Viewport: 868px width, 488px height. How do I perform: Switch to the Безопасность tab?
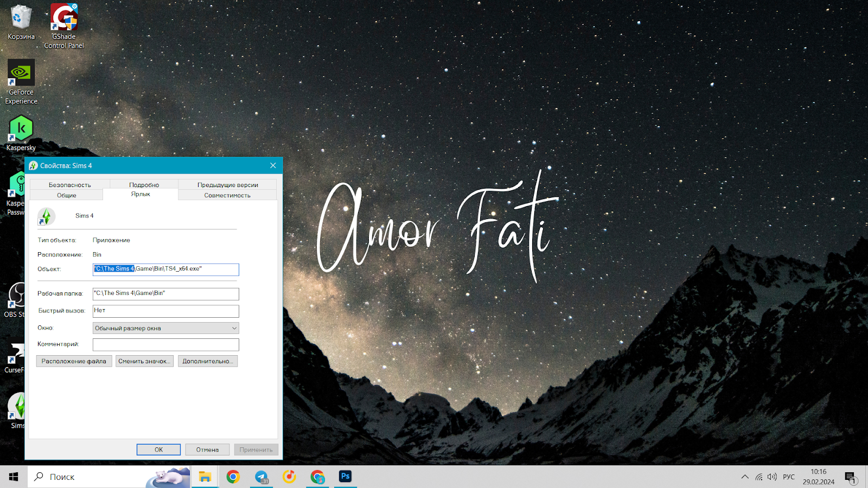pyautogui.click(x=70, y=185)
